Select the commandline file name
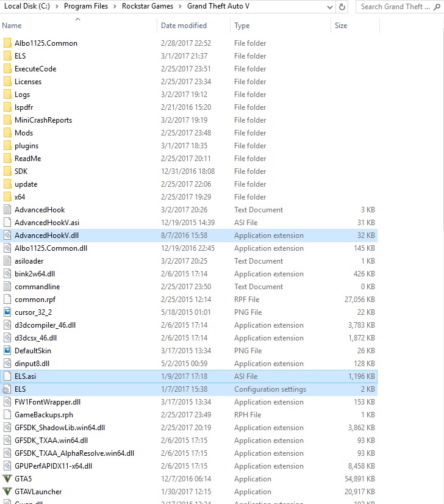444x504 pixels. (x=37, y=287)
